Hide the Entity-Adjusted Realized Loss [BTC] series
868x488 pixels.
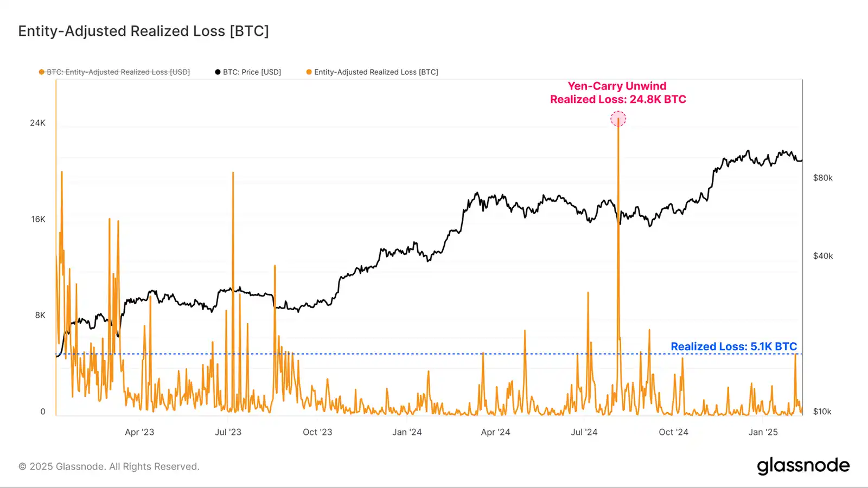376,72
